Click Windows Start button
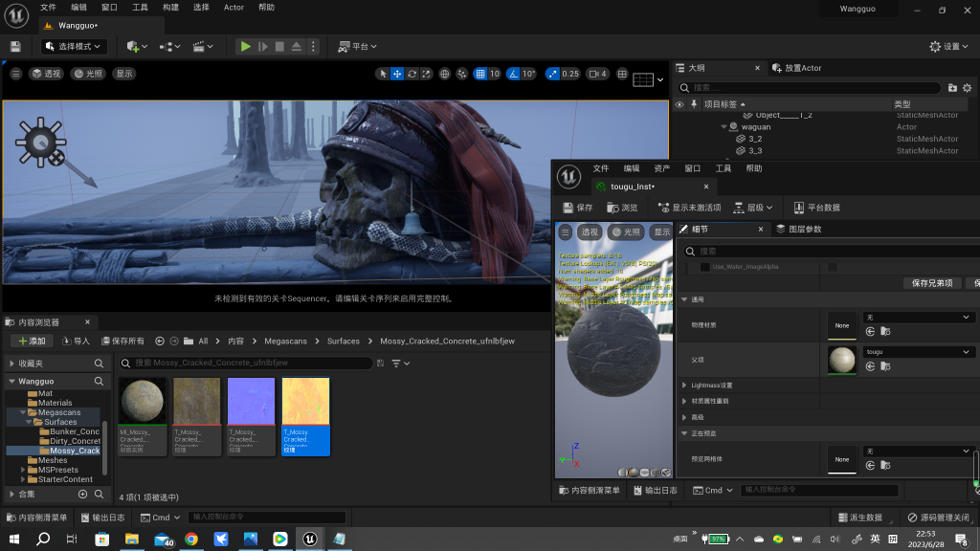Screen dimensions: 980x551 [13, 539]
